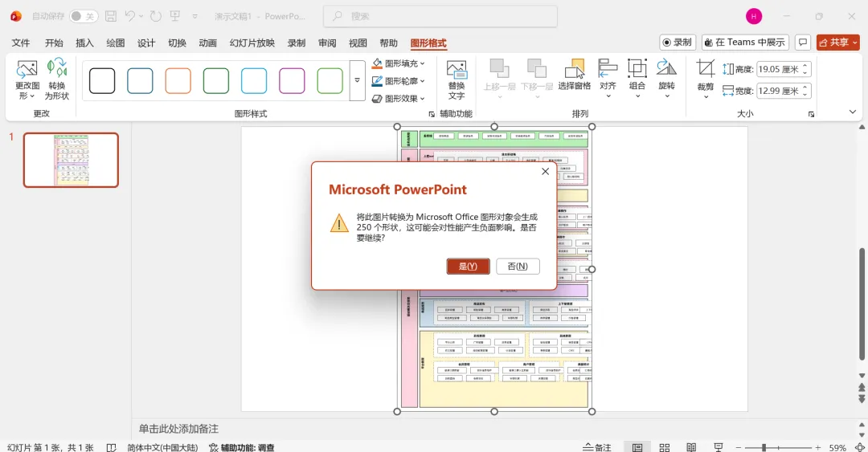
Task: Open the quick access toolbar customize dropdown
Action: (194, 17)
